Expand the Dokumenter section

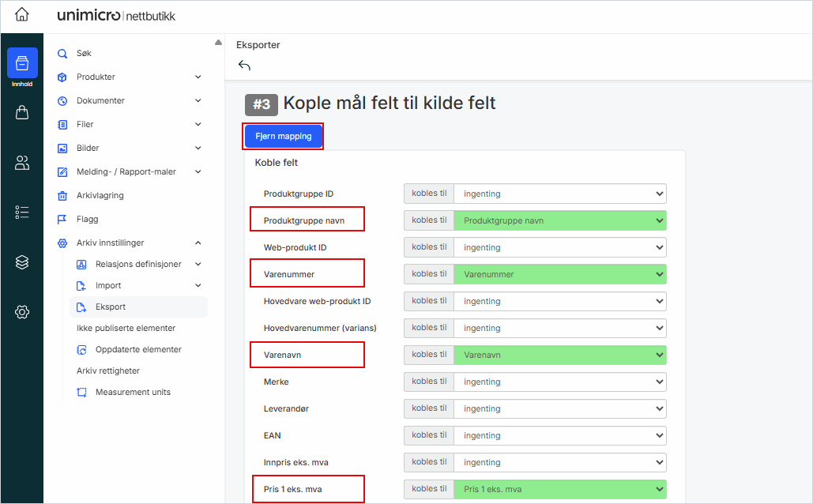198,101
